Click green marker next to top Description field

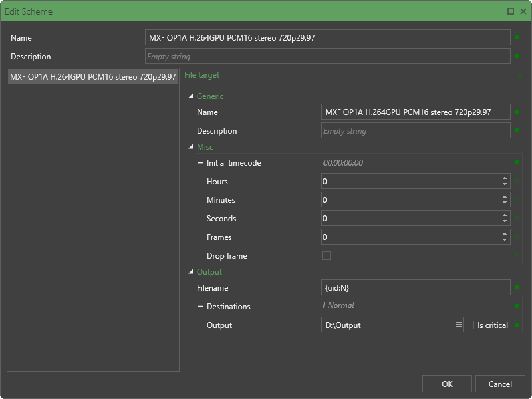(x=517, y=56)
